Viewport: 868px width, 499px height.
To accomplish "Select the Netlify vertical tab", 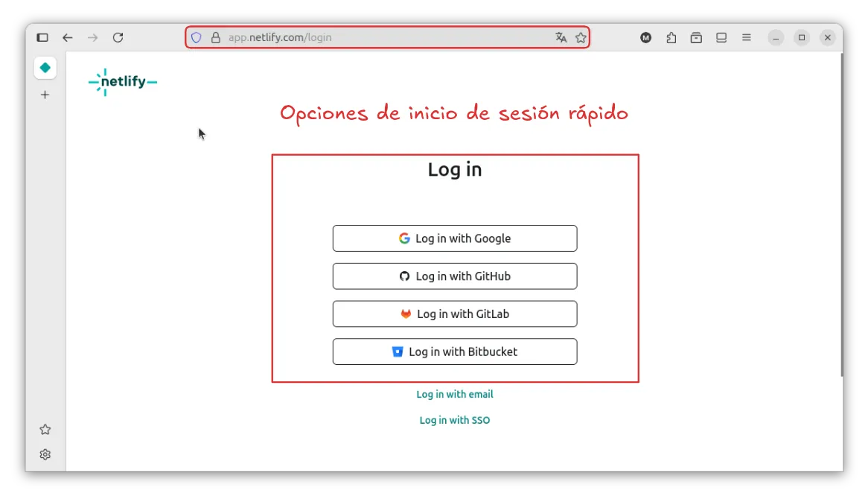I will tap(45, 68).
